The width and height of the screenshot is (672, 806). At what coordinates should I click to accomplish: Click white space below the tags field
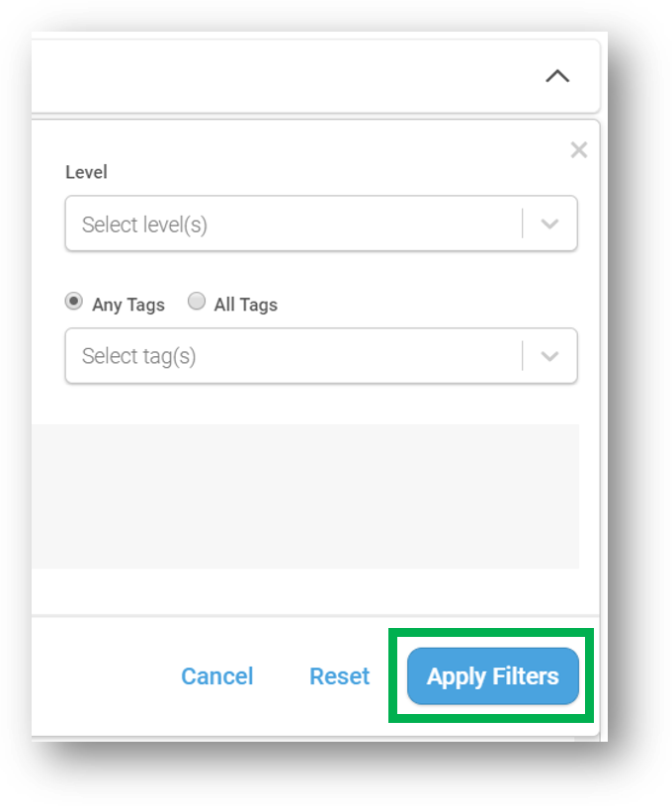[305, 404]
